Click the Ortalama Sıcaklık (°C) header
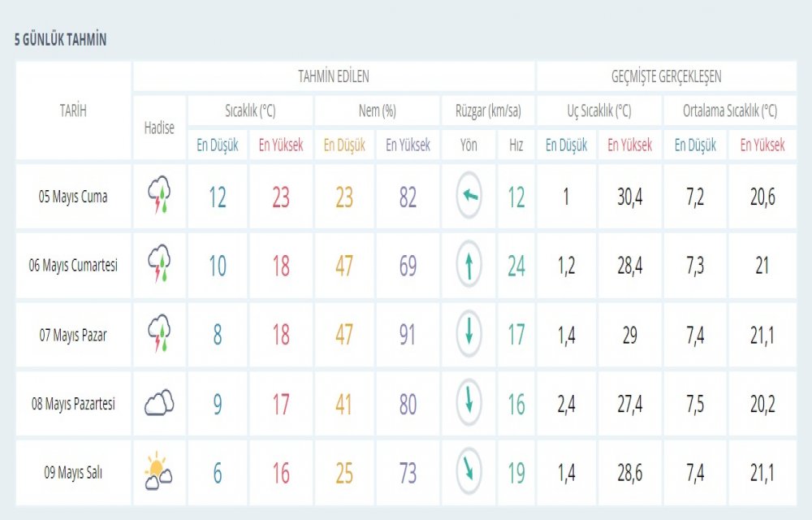This screenshot has width=812, height=520. [729, 110]
